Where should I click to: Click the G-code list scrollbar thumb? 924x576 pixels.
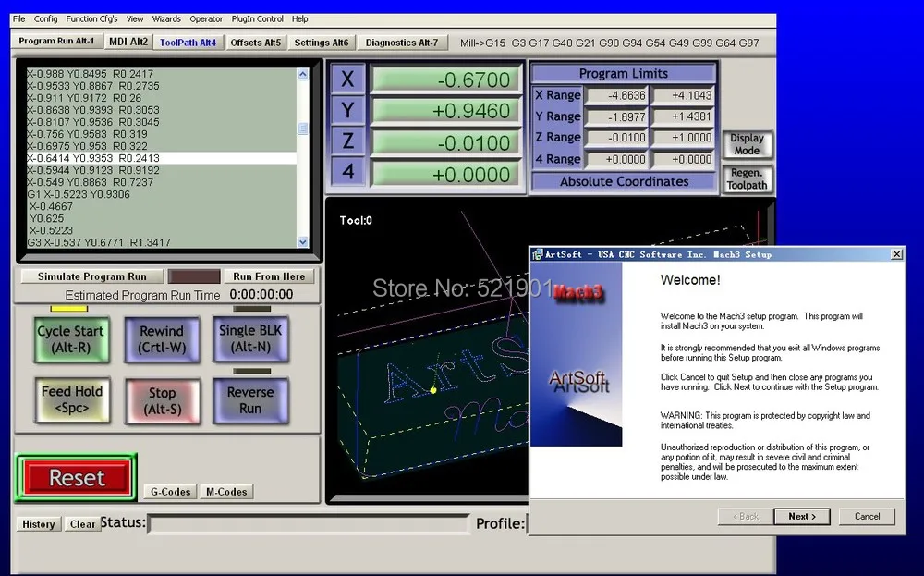303,129
